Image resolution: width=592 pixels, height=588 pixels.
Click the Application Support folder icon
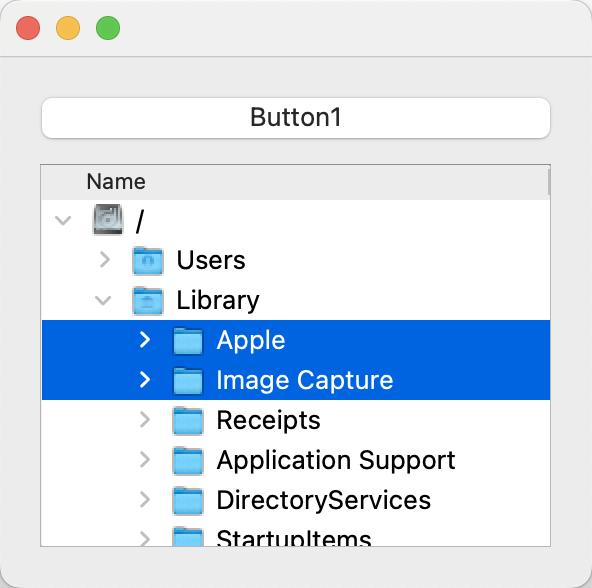[188, 461]
